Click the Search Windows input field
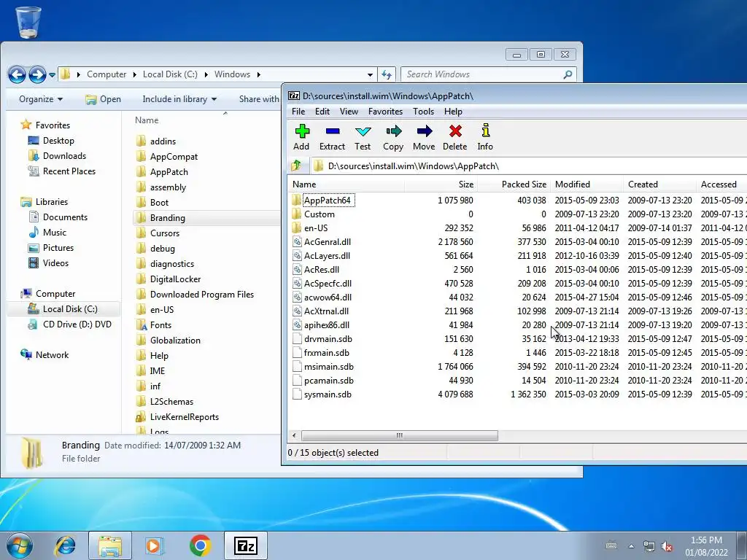Viewport: 747px width, 560px height. [481, 74]
